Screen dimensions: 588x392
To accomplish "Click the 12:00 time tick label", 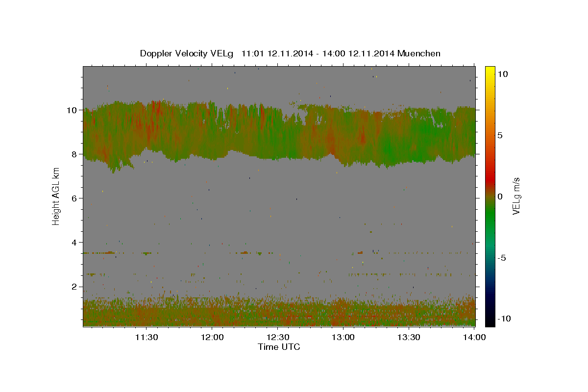I will [212, 337].
